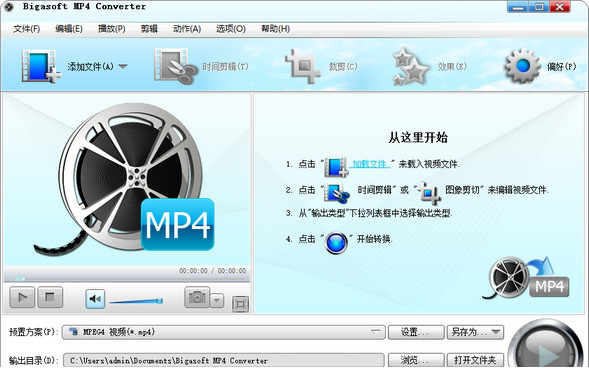
Task: Click the small MP4 reel logo at bottom right
Action: (526, 278)
